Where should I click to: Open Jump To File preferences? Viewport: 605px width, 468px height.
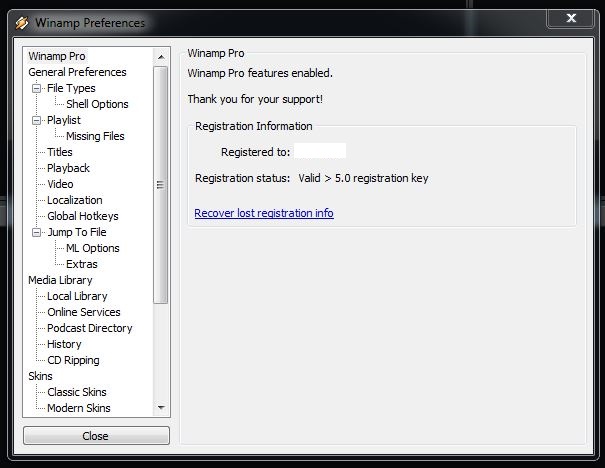[77, 232]
